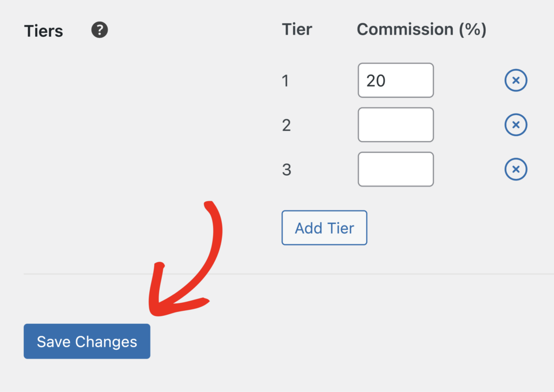Select the tier 2 row number

pos(286,124)
